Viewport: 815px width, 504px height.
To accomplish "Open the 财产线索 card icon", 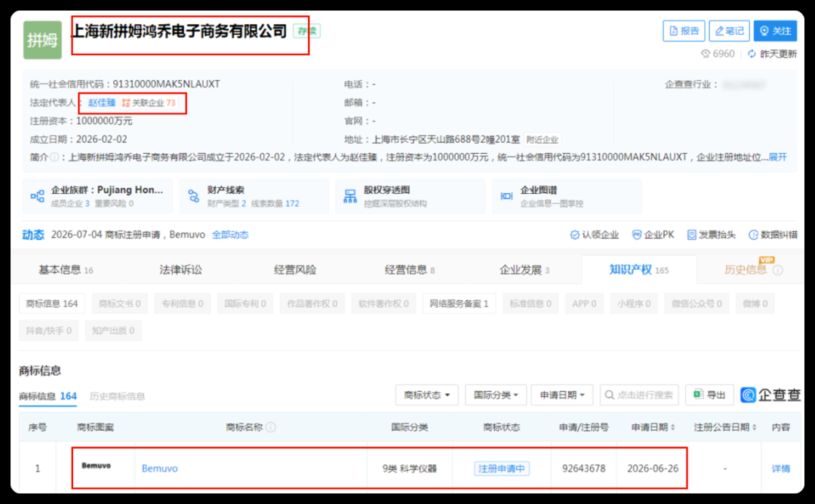I will pyautogui.click(x=193, y=196).
